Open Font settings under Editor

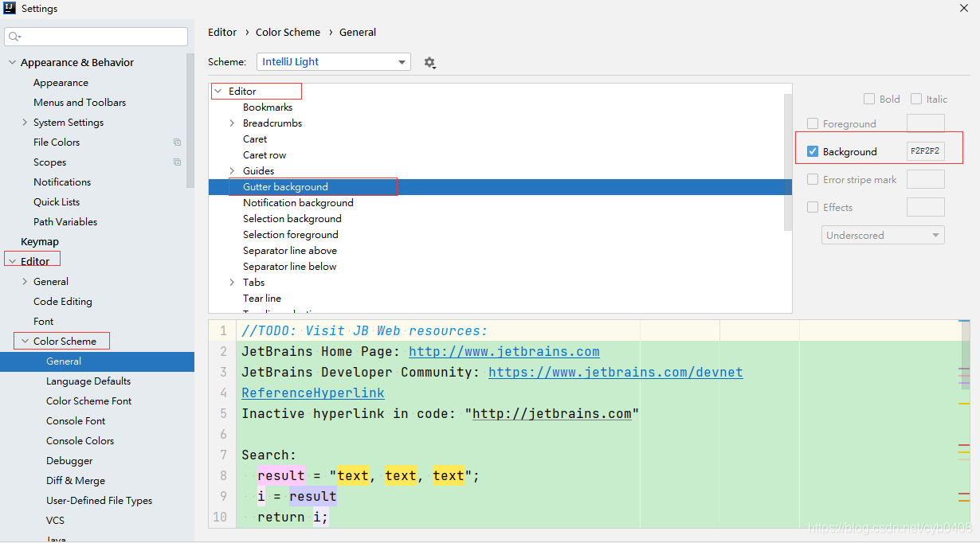44,322
